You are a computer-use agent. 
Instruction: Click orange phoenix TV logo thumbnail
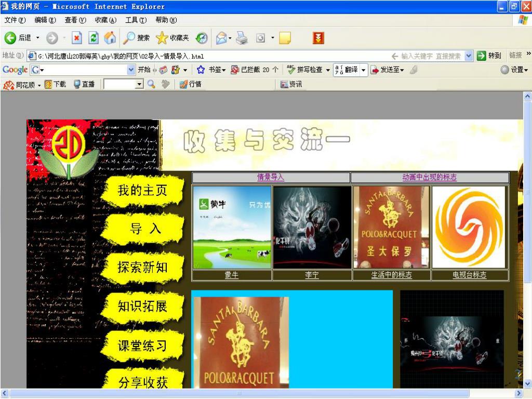coord(469,228)
